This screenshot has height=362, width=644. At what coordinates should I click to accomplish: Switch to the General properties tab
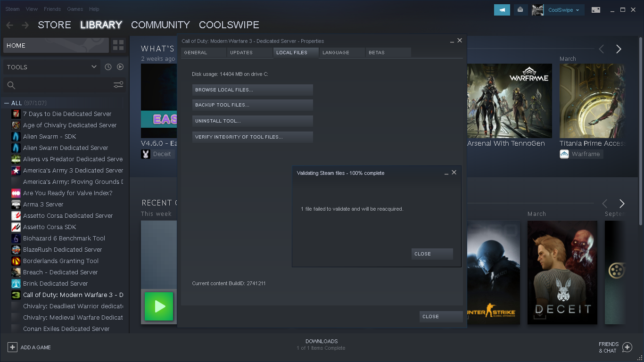coord(204,53)
